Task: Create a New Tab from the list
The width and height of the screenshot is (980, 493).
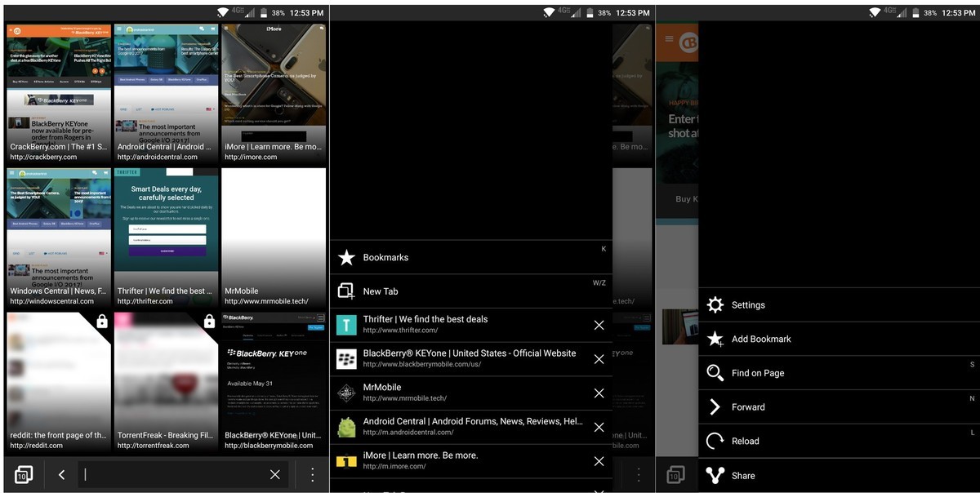Action: pyautogui.click(x=381, y=291)
